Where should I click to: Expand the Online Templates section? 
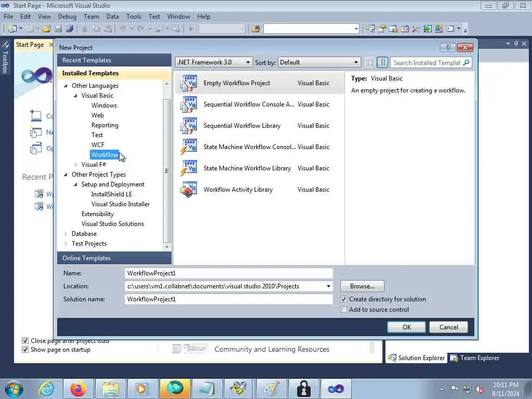coord(114,258)
